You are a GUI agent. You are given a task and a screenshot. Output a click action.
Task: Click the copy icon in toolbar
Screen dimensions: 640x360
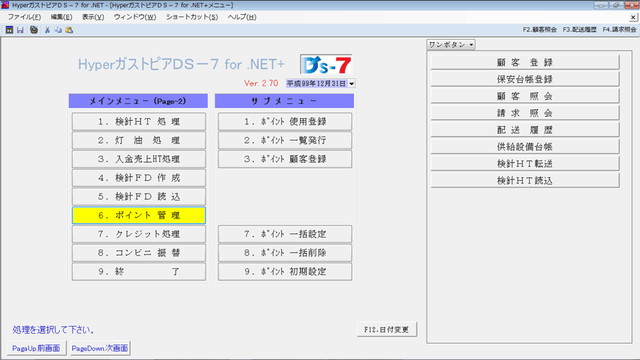click(58, 30)
